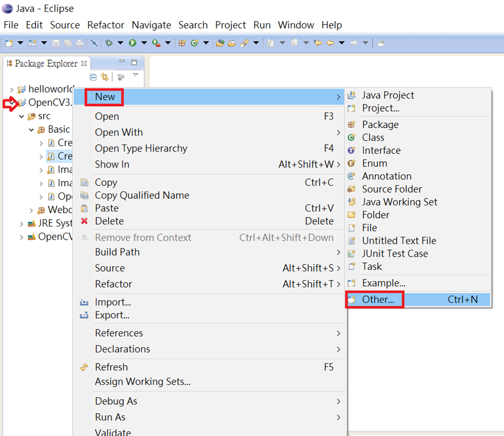Expand the helloworld project node
This screenshot has width=504, height=436.
(x=11, y=89)
